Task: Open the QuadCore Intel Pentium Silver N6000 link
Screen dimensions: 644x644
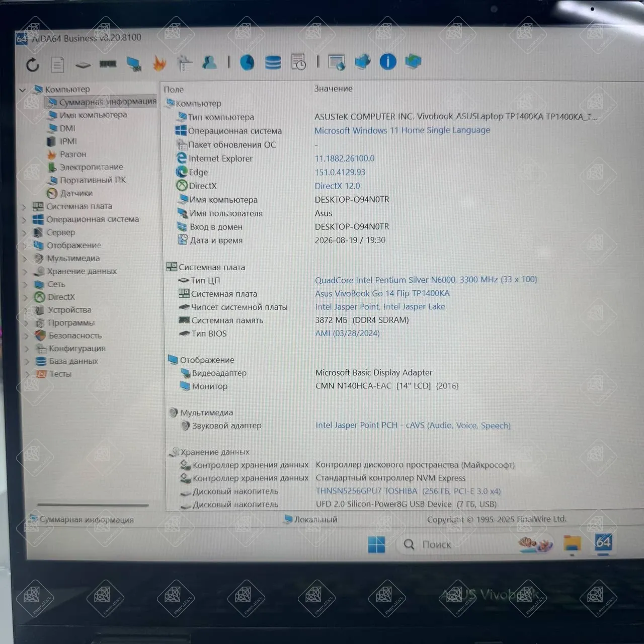Action: 426,280
